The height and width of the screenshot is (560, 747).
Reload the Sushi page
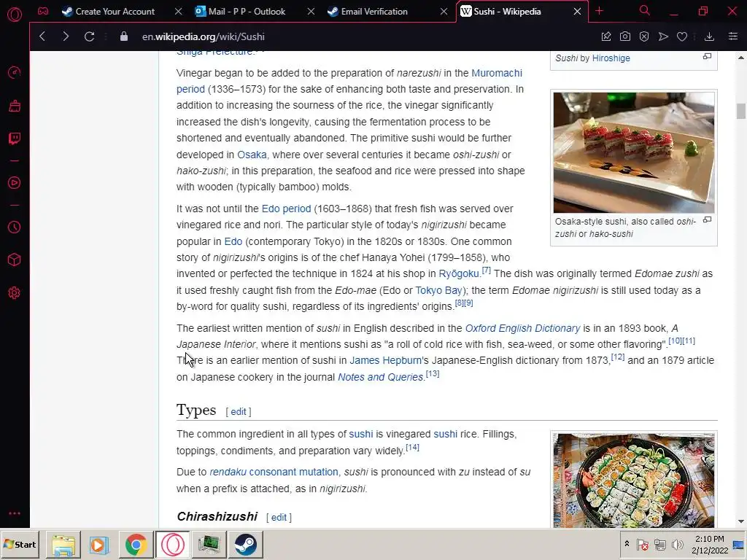(x=89, y=36)
